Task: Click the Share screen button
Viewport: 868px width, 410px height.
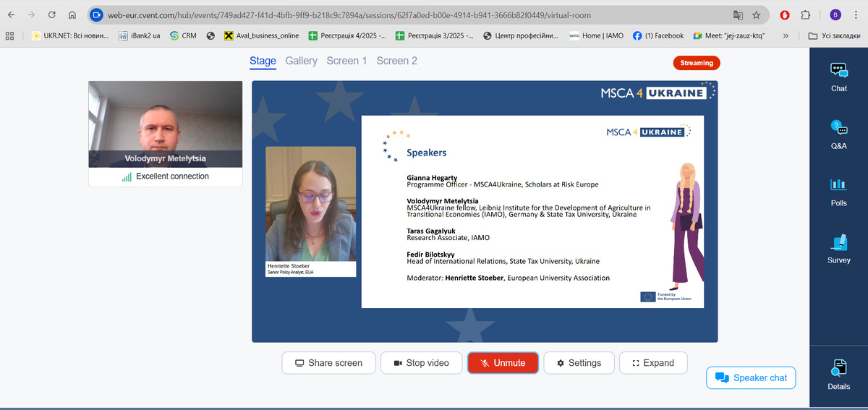Action: [x=328, y=363]
